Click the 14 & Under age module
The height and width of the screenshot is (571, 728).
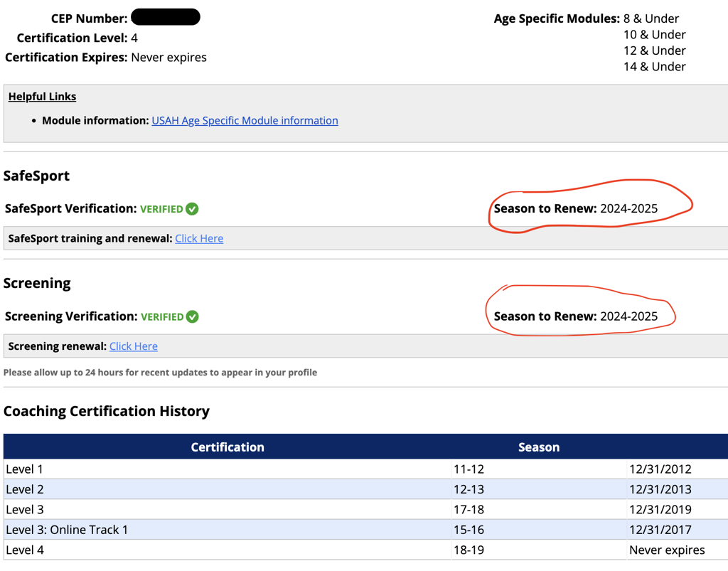click(654, 67)
